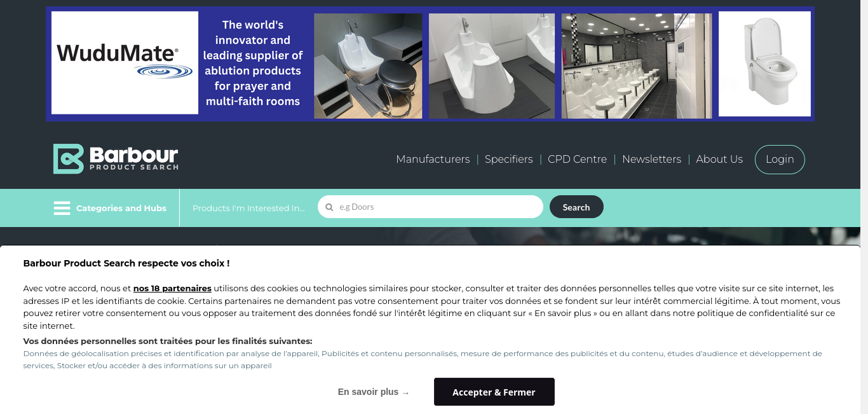Click the Barbour Product Search logo
Screen dimensions: 868x414
pos(116,159)
